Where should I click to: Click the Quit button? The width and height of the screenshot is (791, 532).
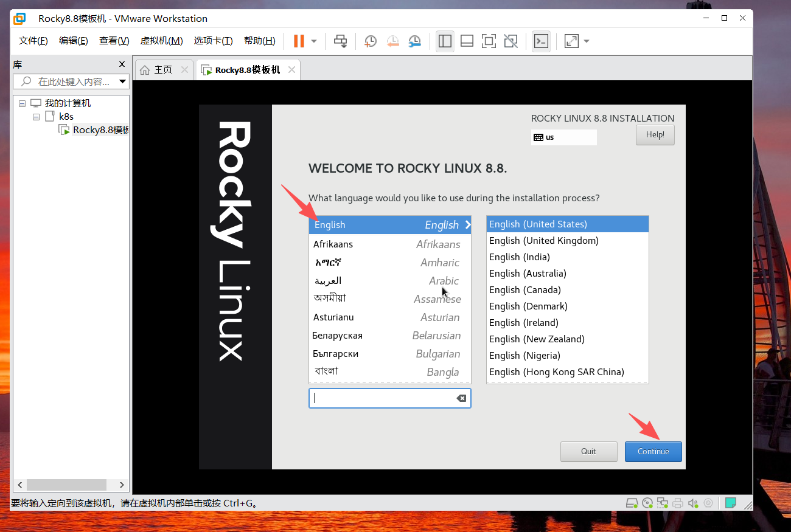pyautogui.click(x=589, y=451)
